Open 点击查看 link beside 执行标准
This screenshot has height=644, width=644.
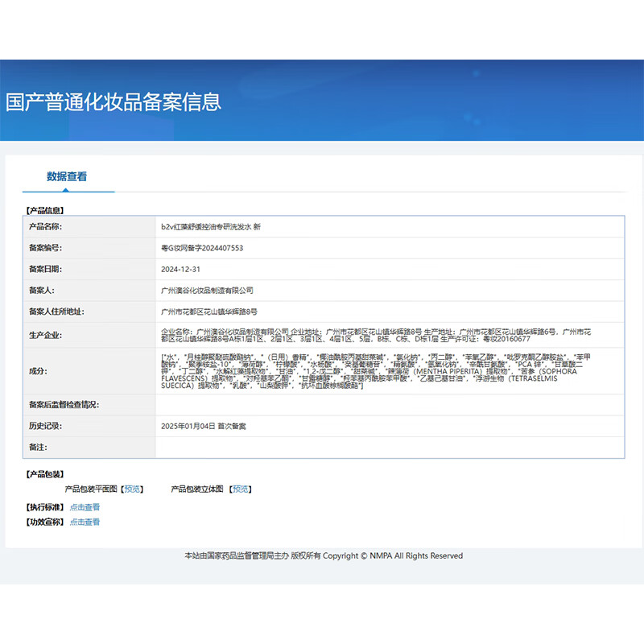85,507
